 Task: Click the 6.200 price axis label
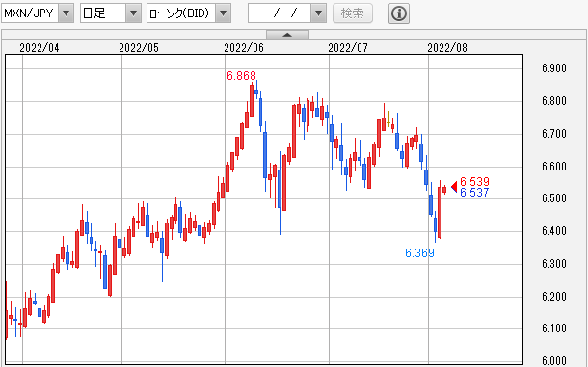[554, 296]
